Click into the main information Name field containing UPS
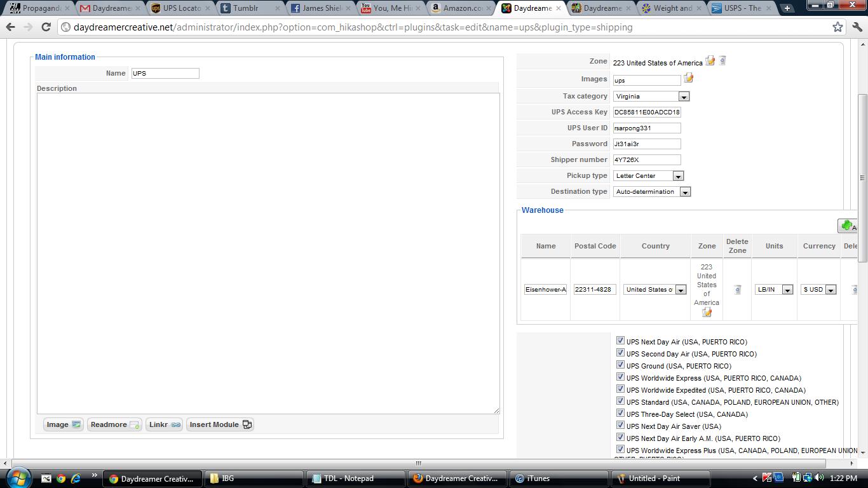The width and height of the screenshot is (868, 488). coord(165,73)
